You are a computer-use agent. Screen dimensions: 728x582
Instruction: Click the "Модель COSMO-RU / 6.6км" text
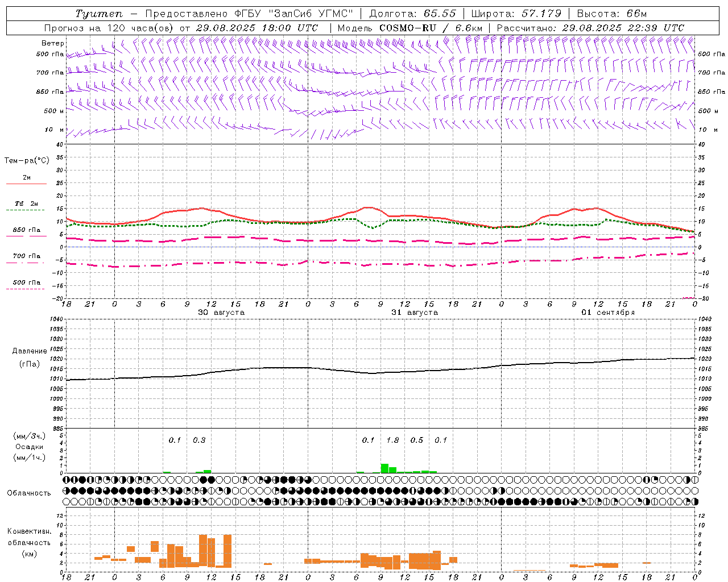(410, 28)
